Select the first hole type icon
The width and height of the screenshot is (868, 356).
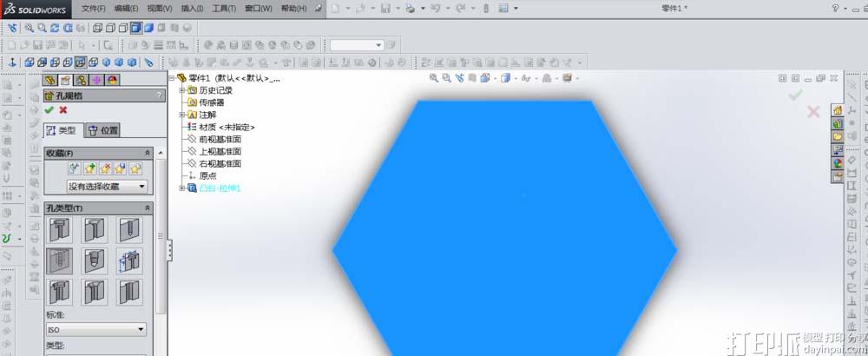59,231
